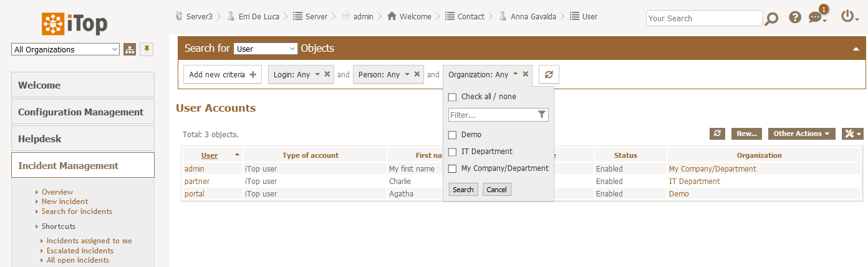The image size is (868, 267).
Task: Open the Configuration Management menu
Action: coord(82,112)
